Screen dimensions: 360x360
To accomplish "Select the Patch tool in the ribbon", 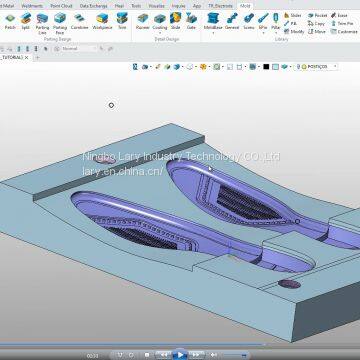I will point(10,21).
